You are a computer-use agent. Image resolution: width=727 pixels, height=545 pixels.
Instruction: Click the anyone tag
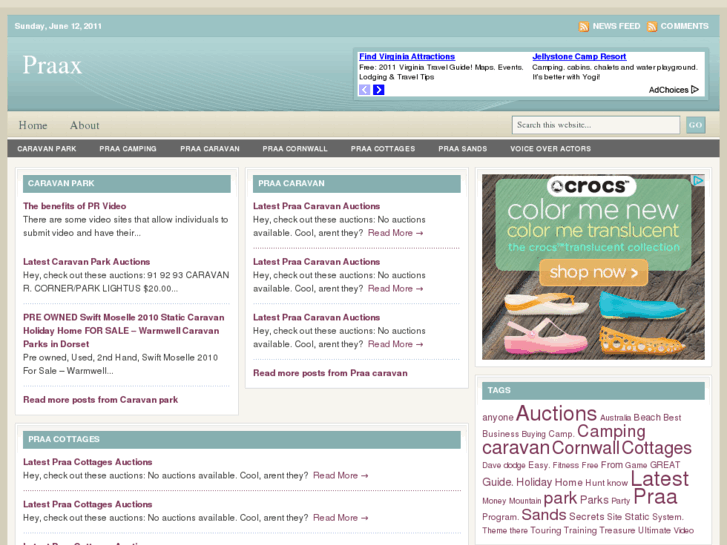tap(498, 417)
